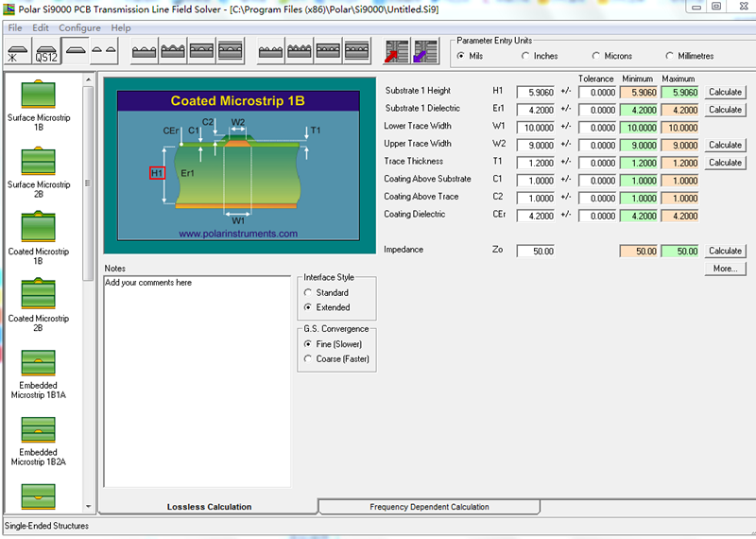Click the W1 tolerance field
The height and width of the screenshot is (539, 756).
coord(597,128)
